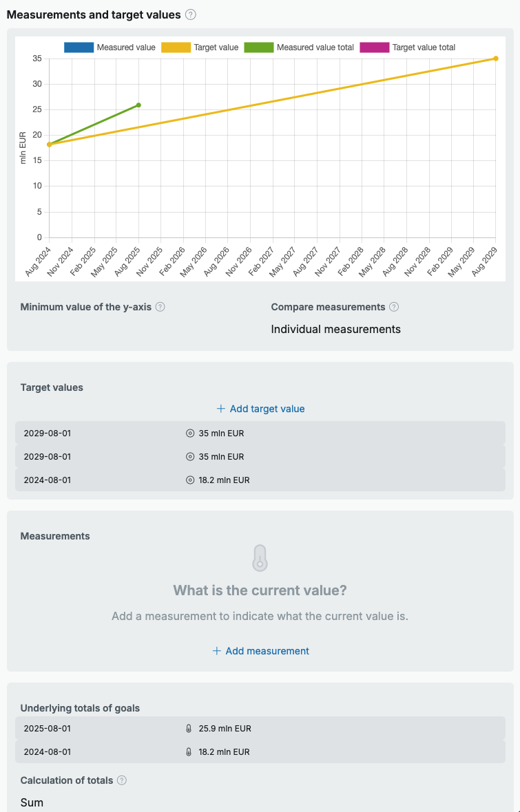Toggle Measured value series in chart legend
The height and width of the screenshot is (812, 520).
coord(110,47)
